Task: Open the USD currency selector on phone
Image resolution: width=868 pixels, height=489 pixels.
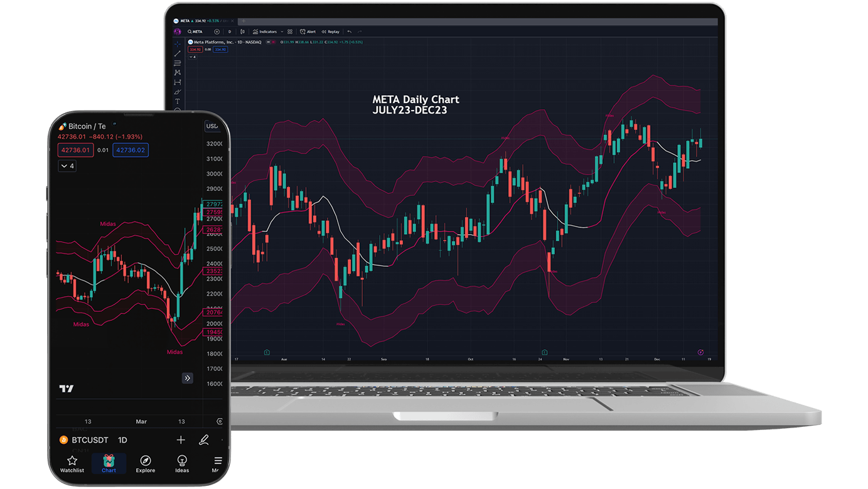Action: 212,126
